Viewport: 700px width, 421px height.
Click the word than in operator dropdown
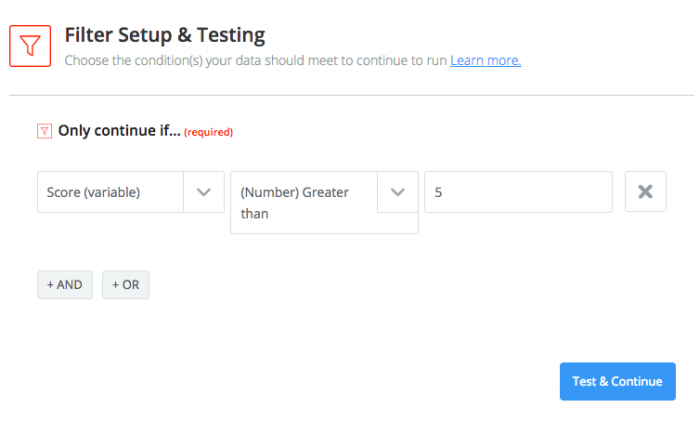pyautogui.click(x=254, y=214)
